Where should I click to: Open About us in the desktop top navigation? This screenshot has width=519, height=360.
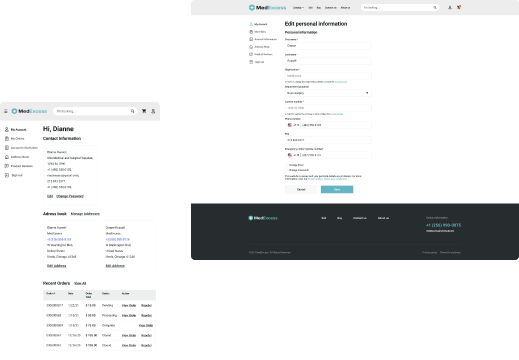pyautogui.click(x=345, y=7)
